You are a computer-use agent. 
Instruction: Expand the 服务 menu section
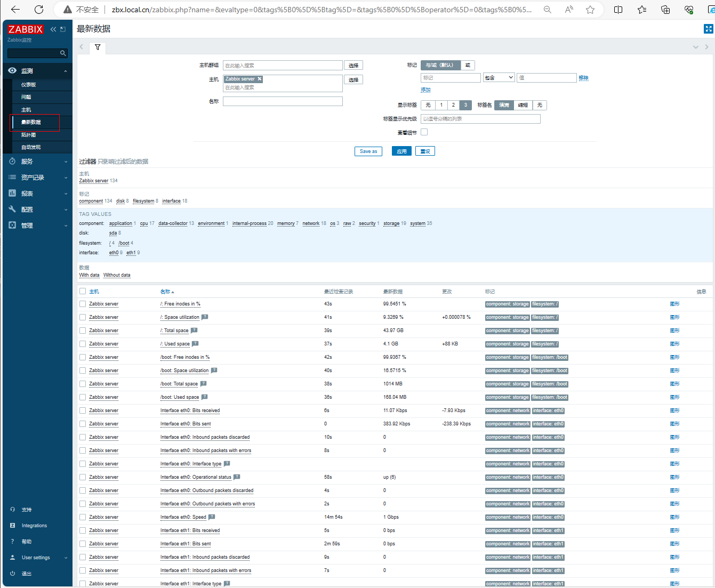point(37,162)
